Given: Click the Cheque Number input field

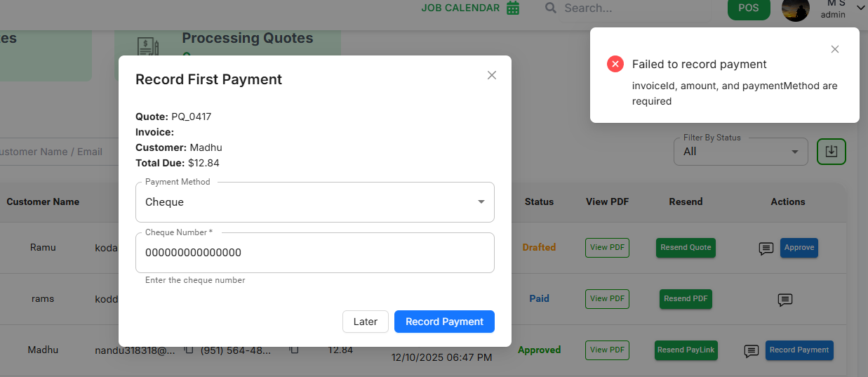Looking at the screenshot, I should [x=314, y=253].
